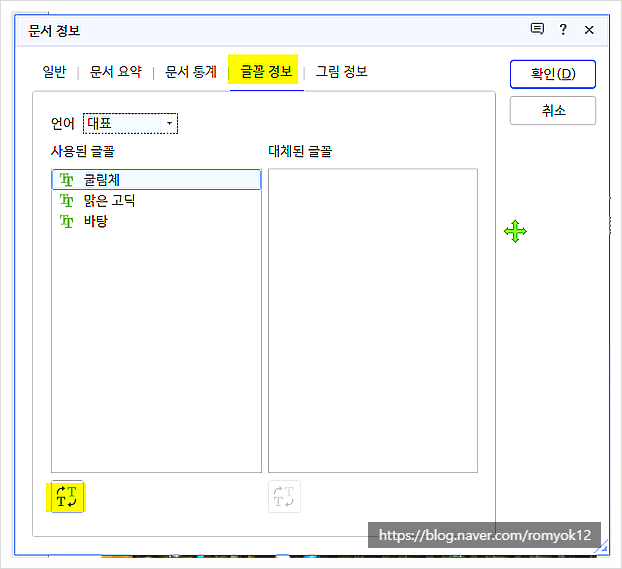Viewport: 622px width, 569px height.
Task: Click the 취소 button
Action: (553, 110)
